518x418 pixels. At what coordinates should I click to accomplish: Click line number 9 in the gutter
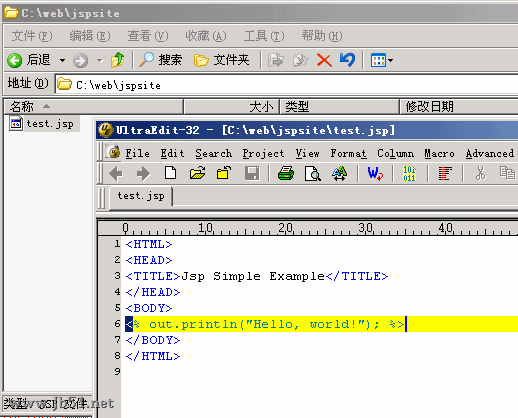117,371
